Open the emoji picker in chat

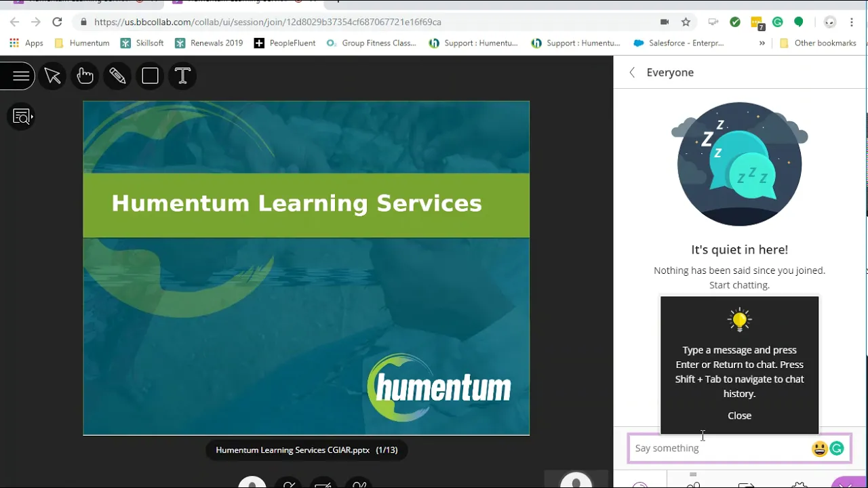(x=819, y=448)
